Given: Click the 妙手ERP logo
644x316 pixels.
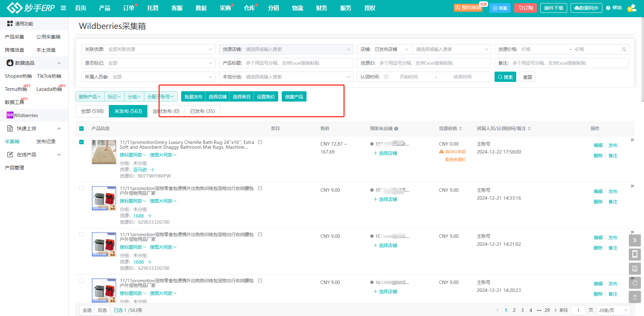Looking at the screenshot, I should [x=31, y=8].
